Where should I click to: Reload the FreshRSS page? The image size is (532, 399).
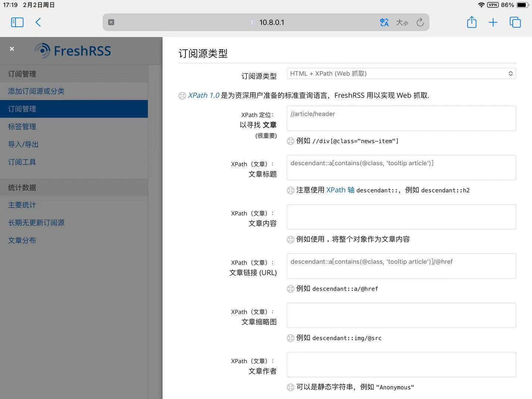[x=420, y=22]
